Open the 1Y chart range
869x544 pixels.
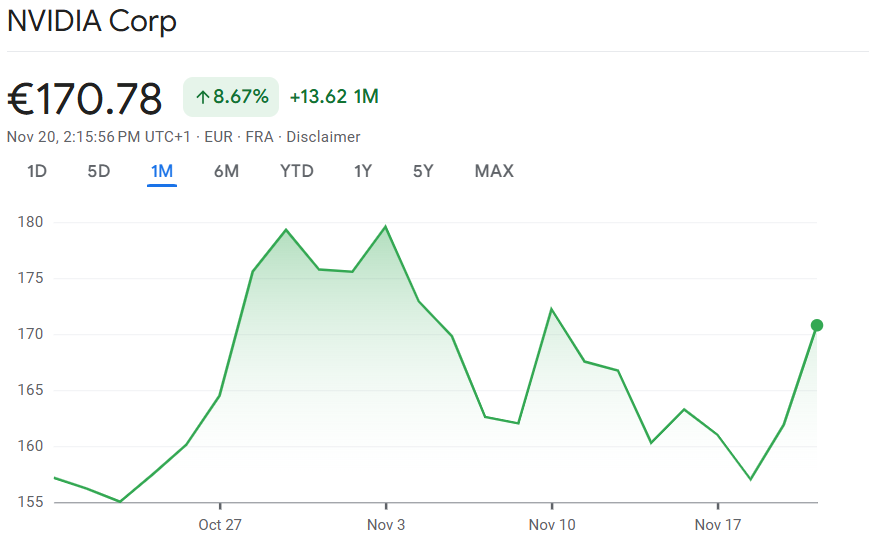coord(363,171)
